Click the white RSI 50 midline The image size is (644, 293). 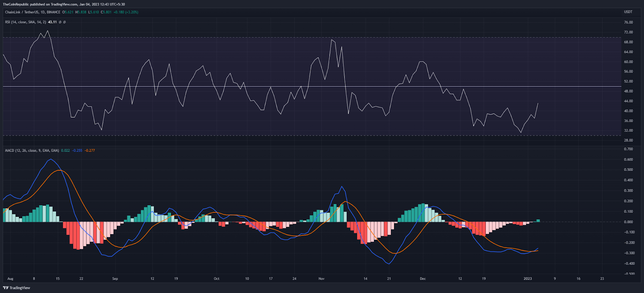(312, 86)
